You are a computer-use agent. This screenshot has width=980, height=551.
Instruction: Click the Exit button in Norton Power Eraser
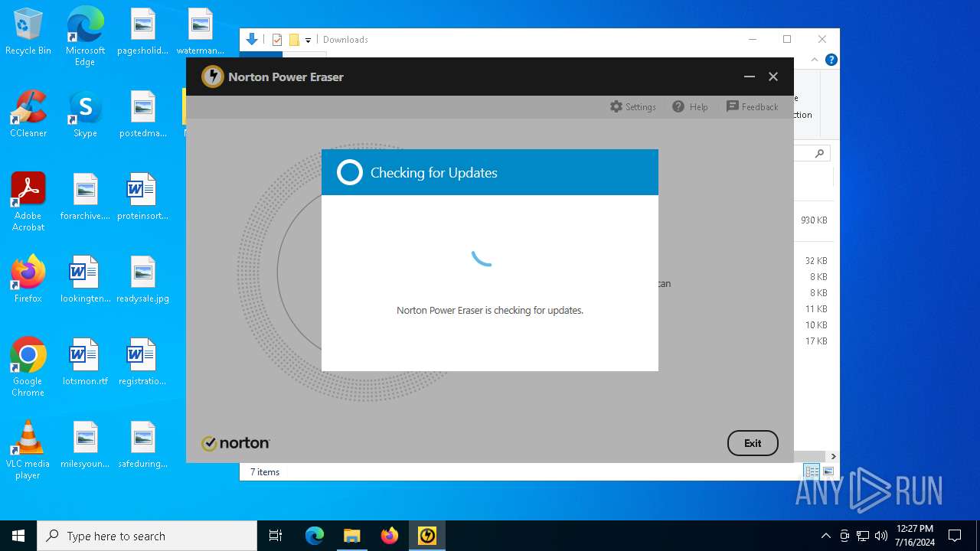(x=753, y=443)
